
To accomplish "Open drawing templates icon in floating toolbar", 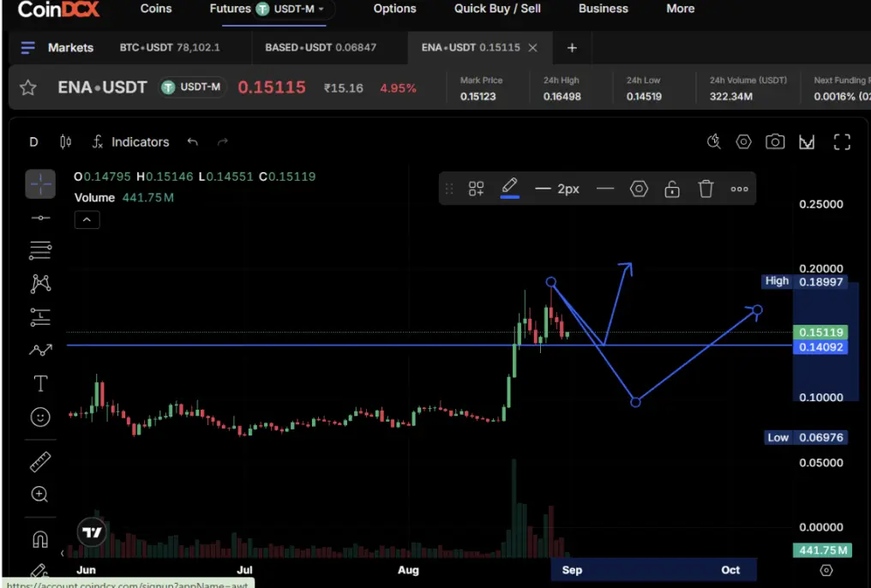I will 476,189.
